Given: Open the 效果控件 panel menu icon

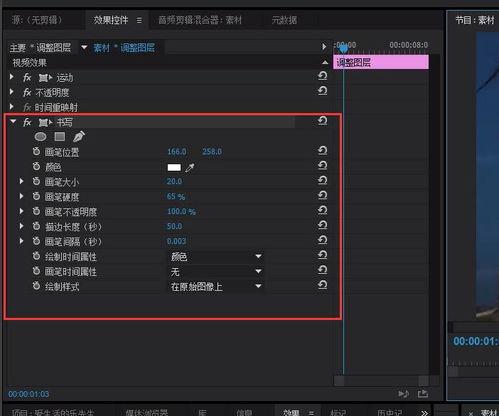Looking at the screenshot, I should point(139,21).
